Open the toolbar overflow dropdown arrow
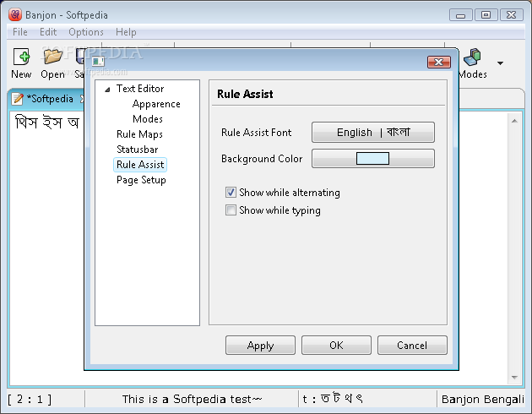Screen dimensions: 532x414 (x=500, y=63)
